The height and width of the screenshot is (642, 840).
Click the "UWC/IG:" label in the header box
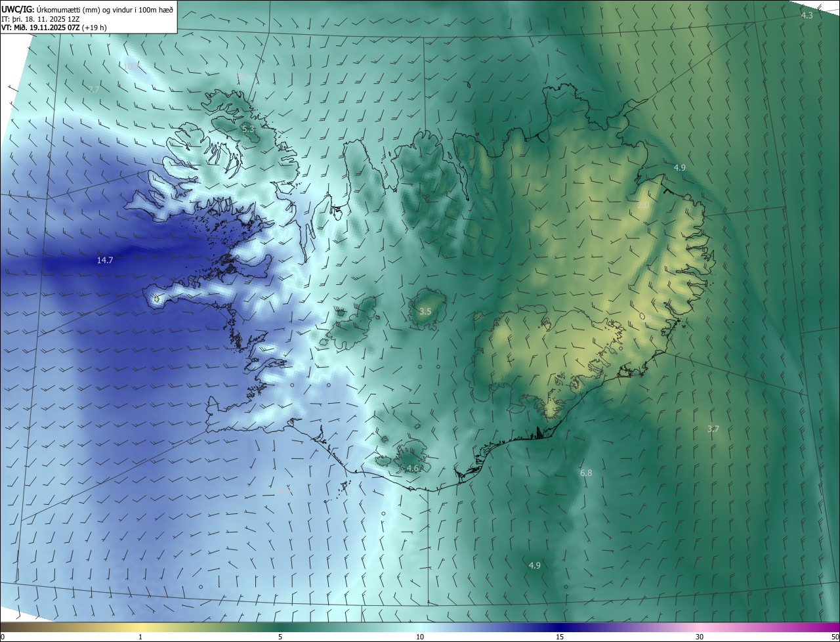click(x=18, y=9)
